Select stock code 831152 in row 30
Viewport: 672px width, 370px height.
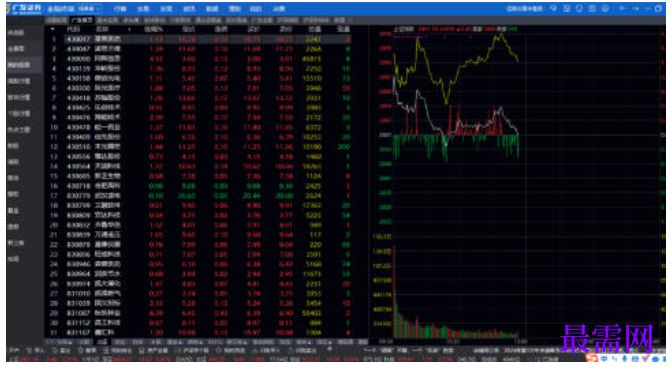[x=78, y=323]
